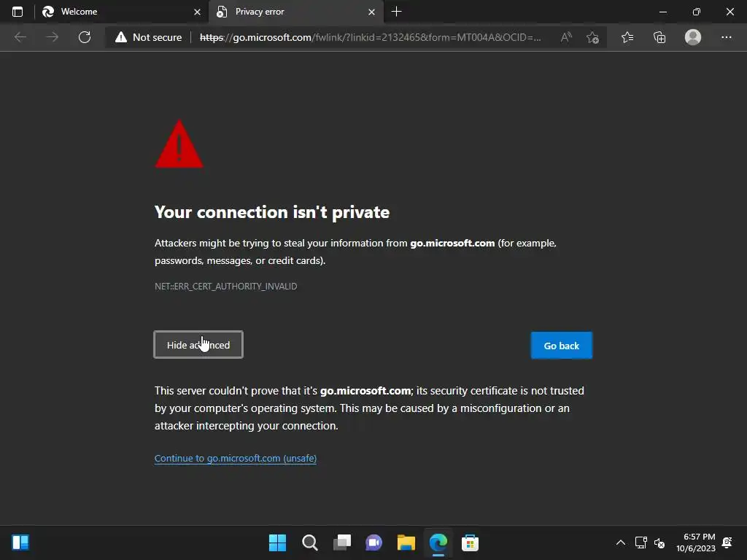Viewport: 747px width, 560px height.
Task: Open Settings and more ellipsis menu
Action: pos(726,37)
